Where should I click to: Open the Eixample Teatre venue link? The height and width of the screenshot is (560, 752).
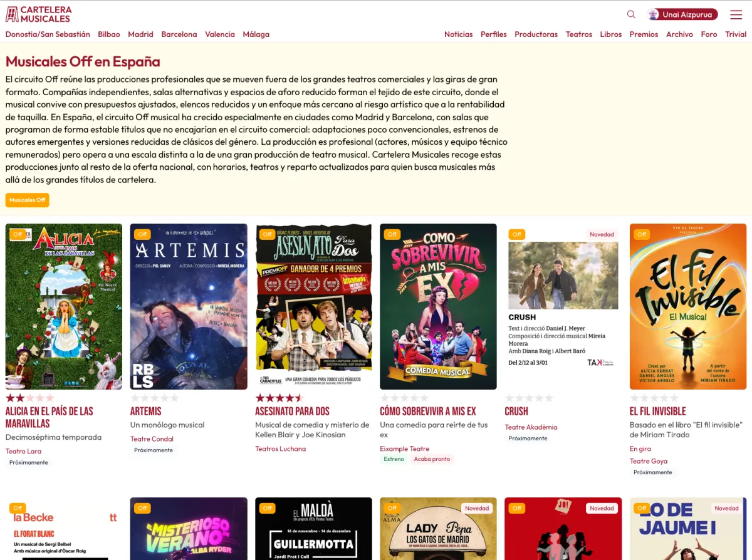coord(405,449)
